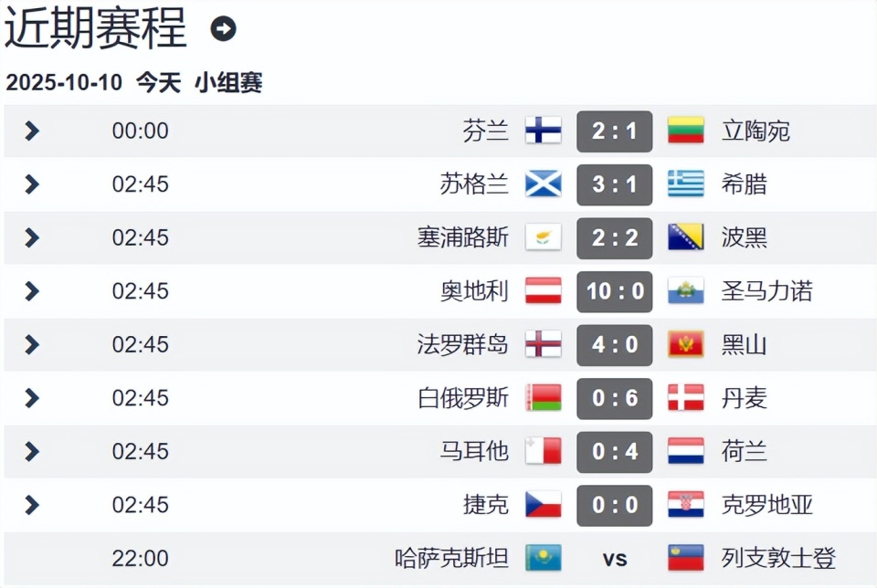Click the Croatia flag icon
Image resolution: width=877 pixels, height=588 pixels.
(x=686, y=505)
